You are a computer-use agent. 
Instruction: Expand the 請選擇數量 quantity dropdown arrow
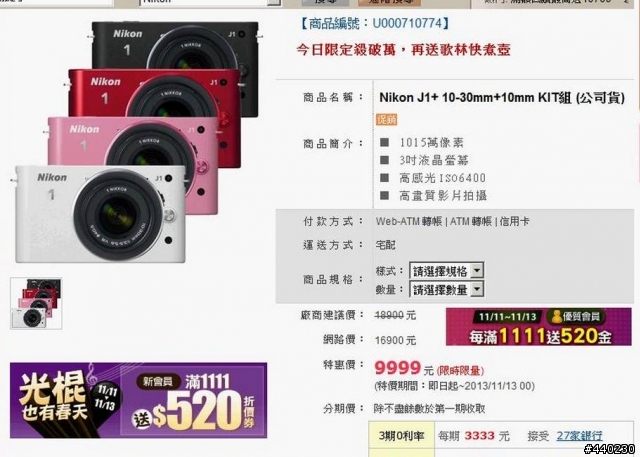(x=477, y=289)
